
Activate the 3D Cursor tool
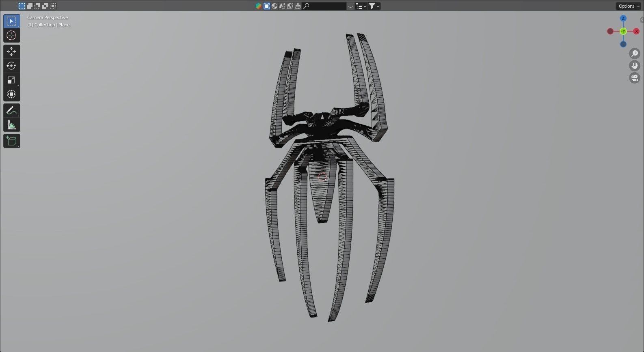(x=11, y=35)
